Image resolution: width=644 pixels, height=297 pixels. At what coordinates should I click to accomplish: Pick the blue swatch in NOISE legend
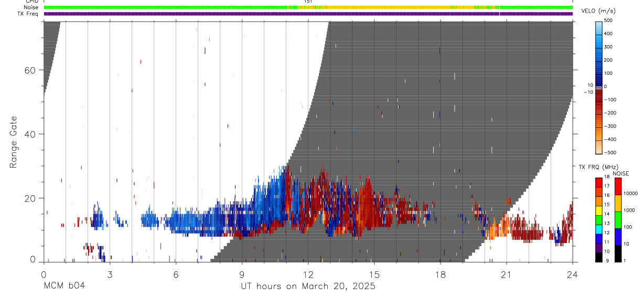[x=618, y=236]
